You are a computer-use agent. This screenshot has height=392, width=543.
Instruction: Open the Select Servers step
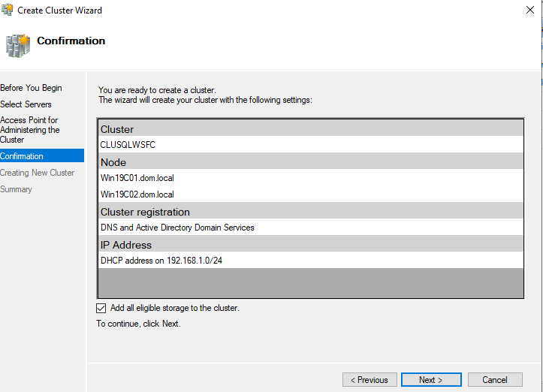(x=26, y=104)
